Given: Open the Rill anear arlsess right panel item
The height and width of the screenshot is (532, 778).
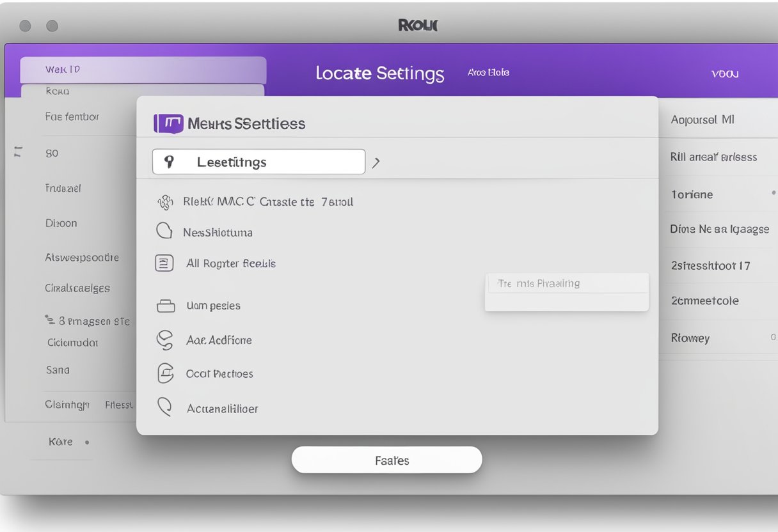Looking at the screenshot, I should (x=713, y=157).
